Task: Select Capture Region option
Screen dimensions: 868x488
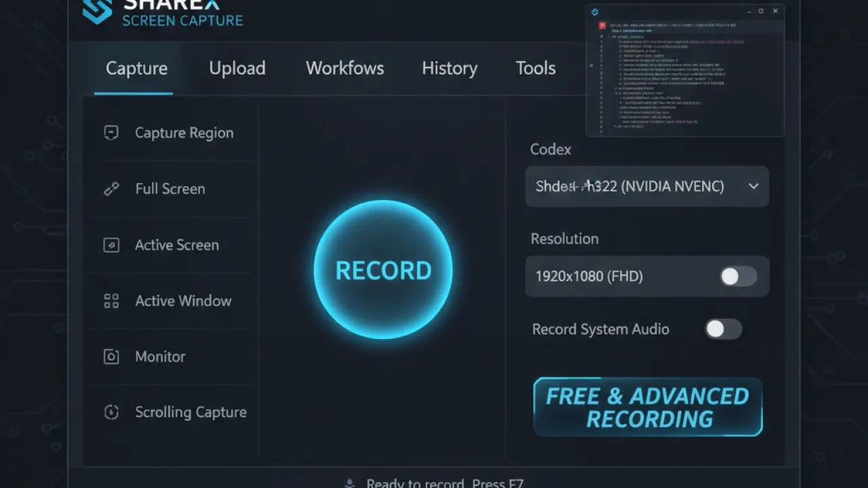Action: tap(171, 133)
